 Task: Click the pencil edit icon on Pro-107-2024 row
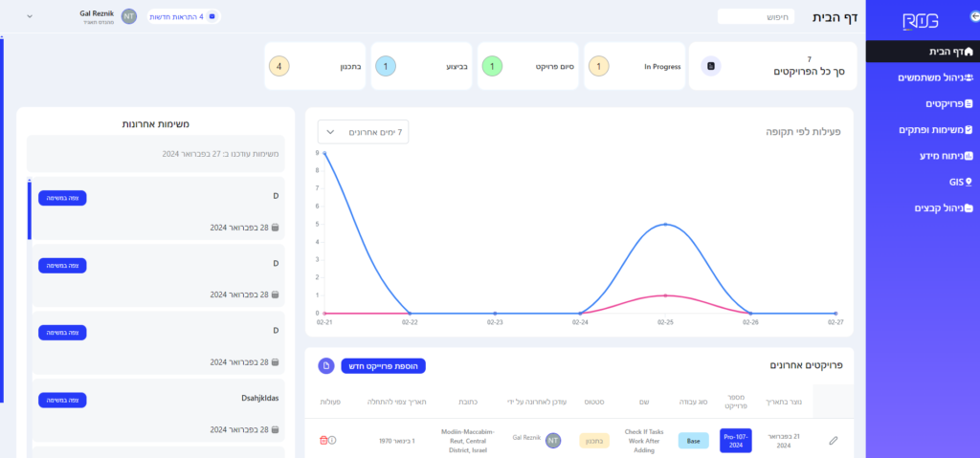[833, 441]
